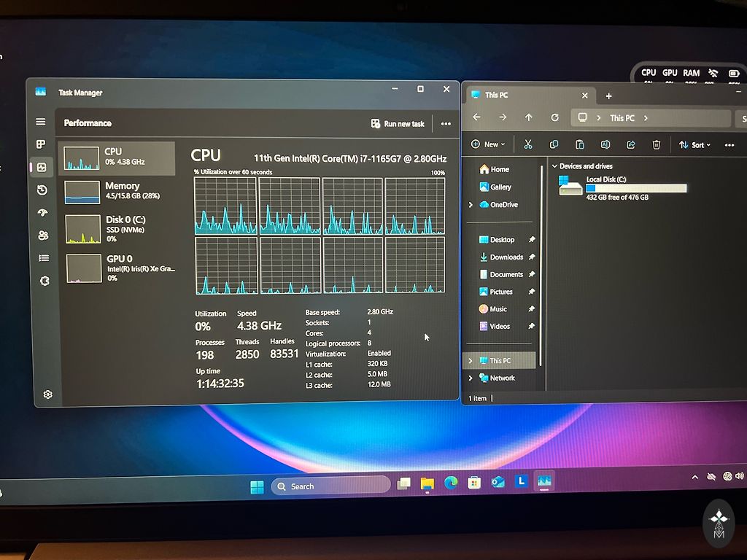Toggle the Task Manager hamburger navigation menu
The image size is (747, 560).
(40, 122)
